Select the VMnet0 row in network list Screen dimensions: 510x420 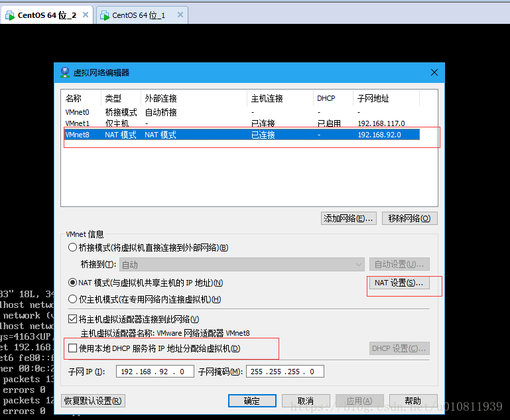242,112
